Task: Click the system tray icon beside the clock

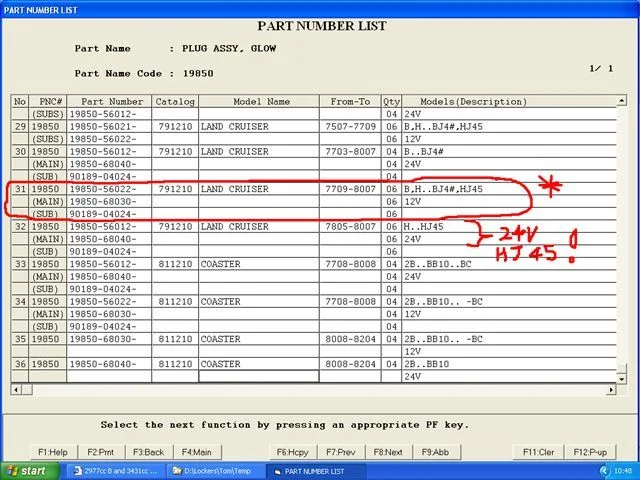Action: pos(602,471)
